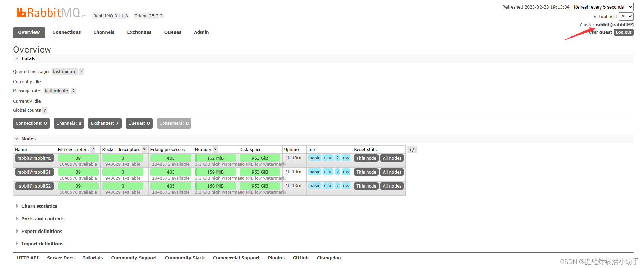Open the Server Docs link
The height and width of the screenshot is (268, 644).
pyautogui.click(x=61, y=258)
